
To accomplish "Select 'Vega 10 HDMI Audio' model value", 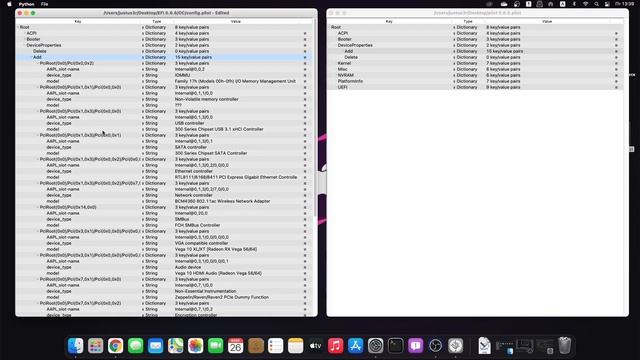I will point(218,273).
